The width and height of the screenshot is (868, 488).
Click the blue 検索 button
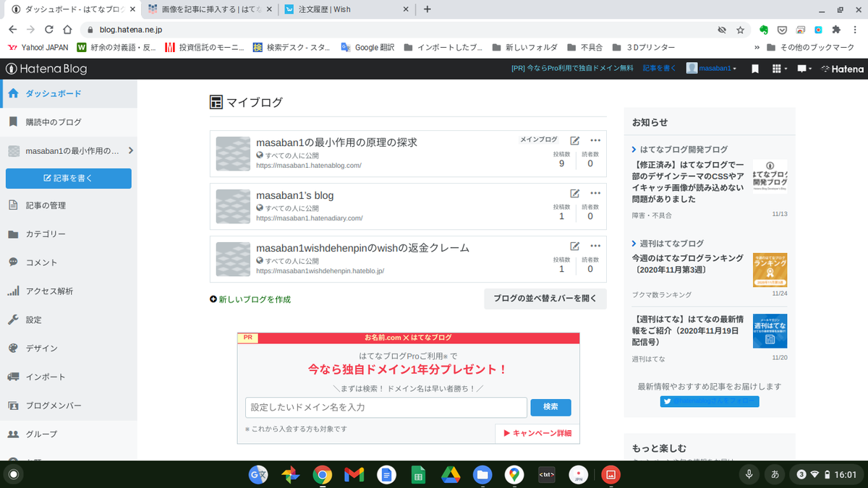point(550,407)
